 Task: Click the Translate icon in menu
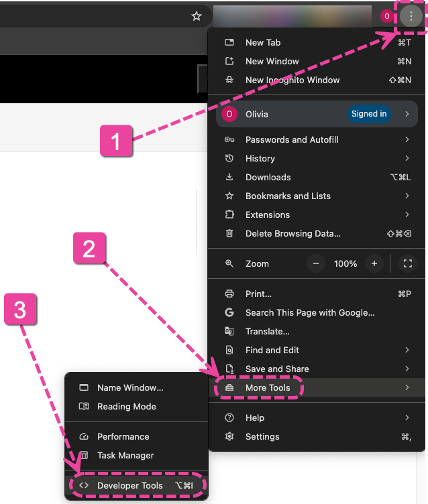229,331
